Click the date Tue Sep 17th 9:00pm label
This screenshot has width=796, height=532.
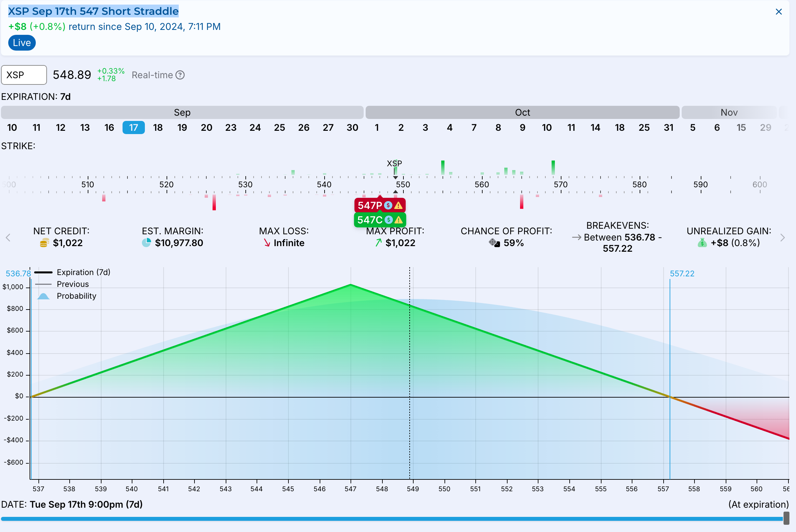click(x=86, y=504)
